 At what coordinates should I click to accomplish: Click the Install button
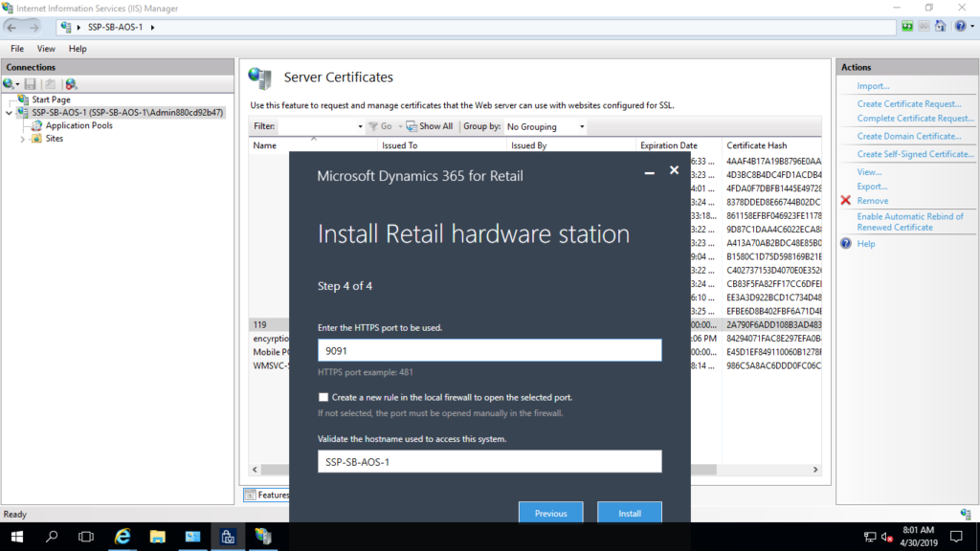click(630, 513)
